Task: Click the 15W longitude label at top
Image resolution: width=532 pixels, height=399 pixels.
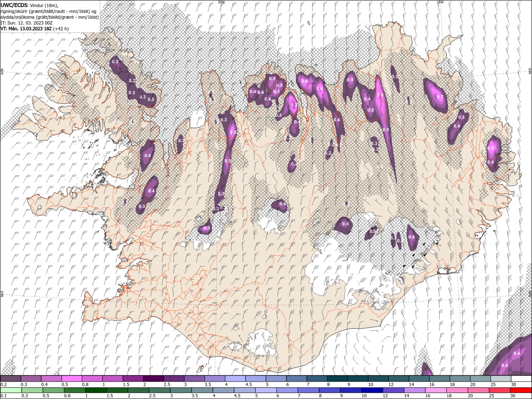Action: click(440, 2)
